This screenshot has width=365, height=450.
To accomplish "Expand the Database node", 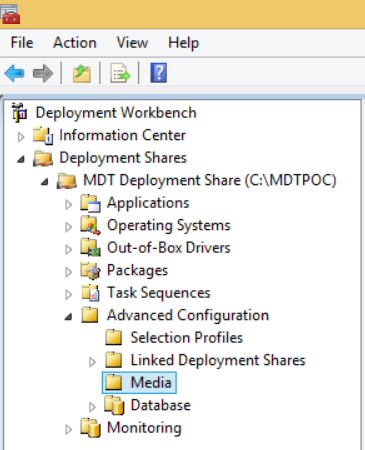I will click(92, 407).
